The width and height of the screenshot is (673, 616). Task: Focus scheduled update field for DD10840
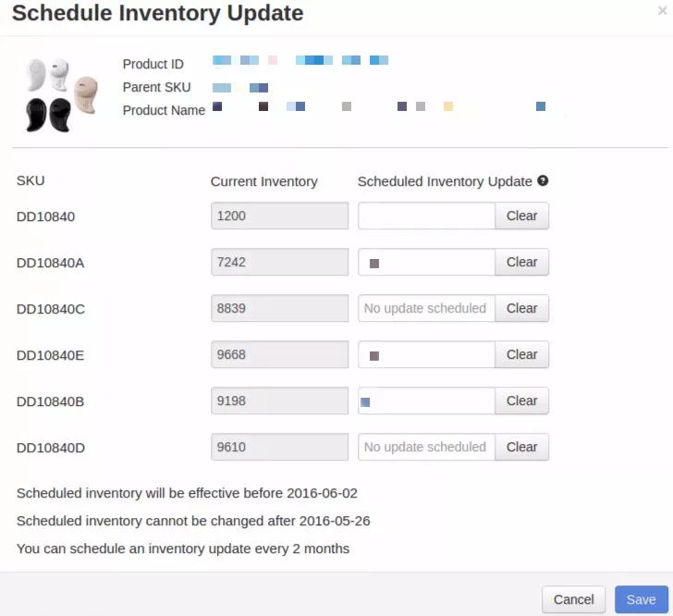[426, 216]
